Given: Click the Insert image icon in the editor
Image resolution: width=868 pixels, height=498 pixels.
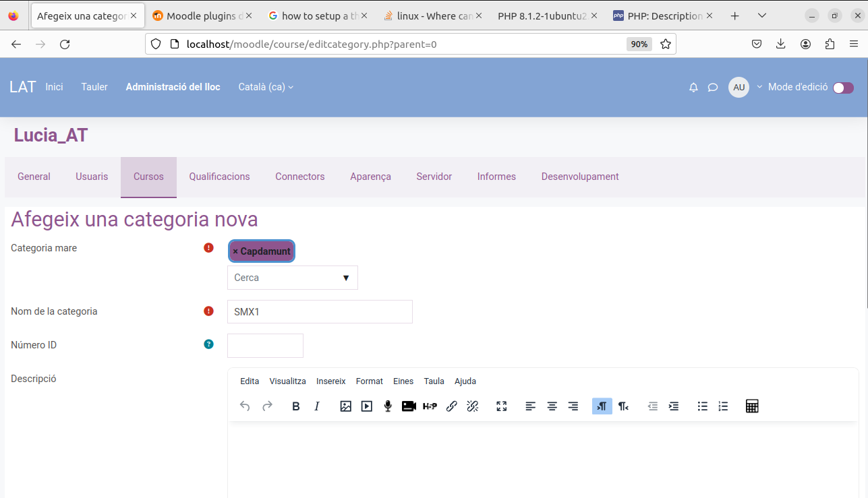Looking at the screenshot, I should coord(346,406).
